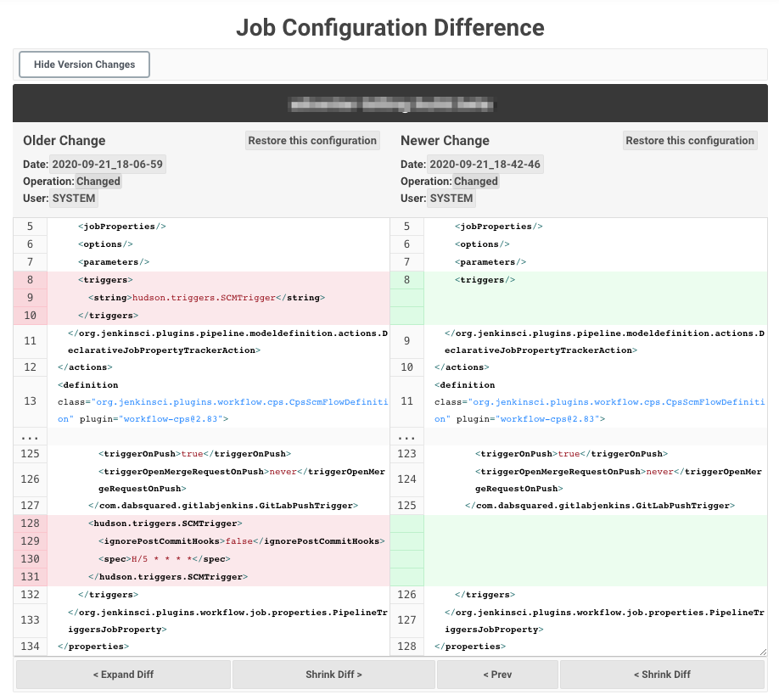Restore the Newer Change configuration
This screenshot has width=779, height=700.
690,141
